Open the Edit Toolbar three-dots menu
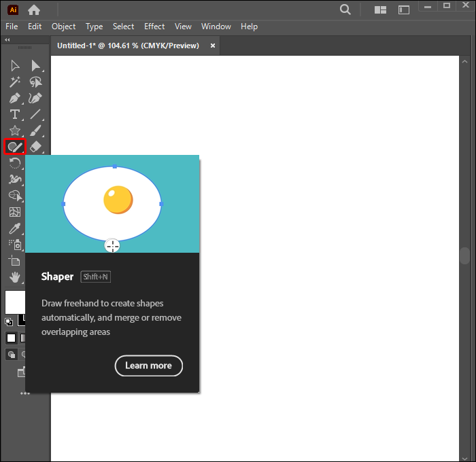The height and width of the screenshot is (462, 476). click(24, 393)
